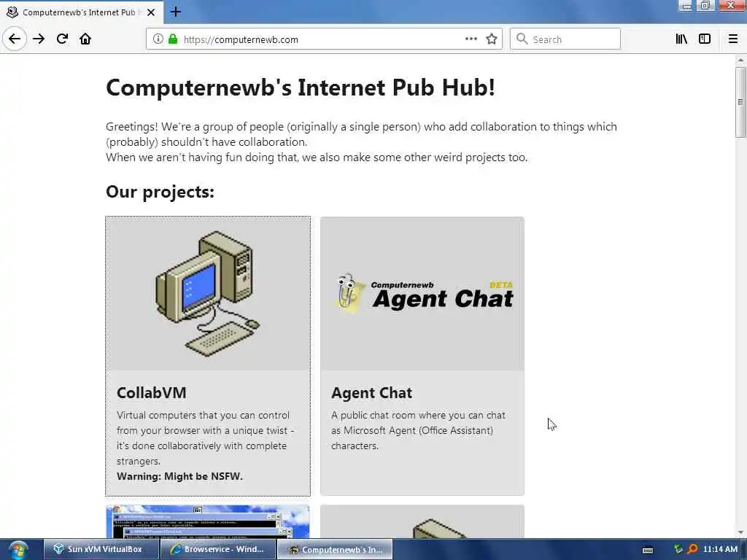Click the 11:14 AM clock
Image resolution: width=747 pixels, height=560 pixels.
pos(720,549)
